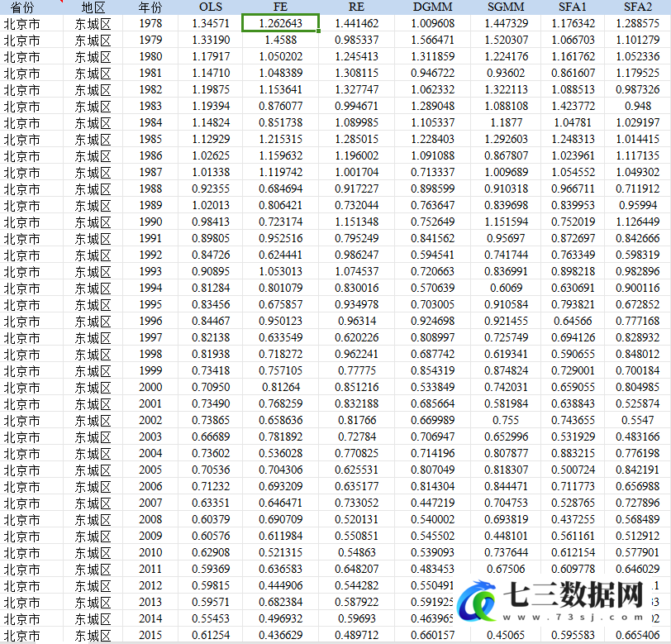Click OLS value 0.71232

click(x=211, y=487)
